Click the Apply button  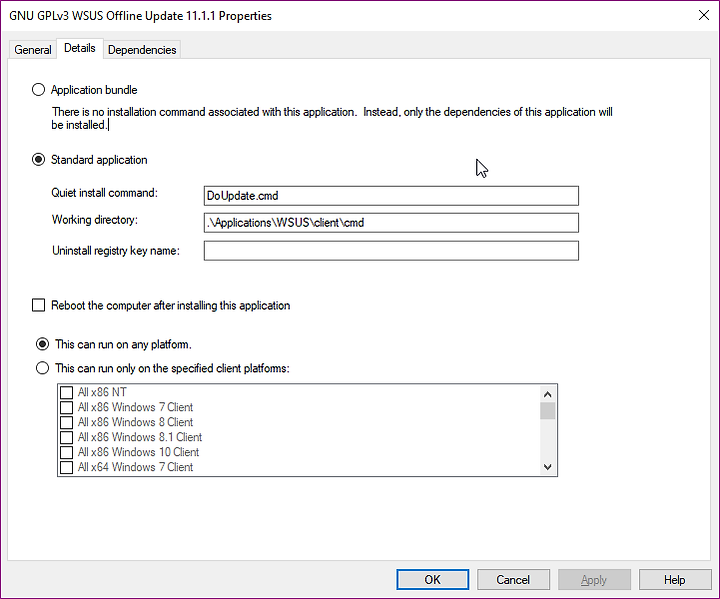594,580
